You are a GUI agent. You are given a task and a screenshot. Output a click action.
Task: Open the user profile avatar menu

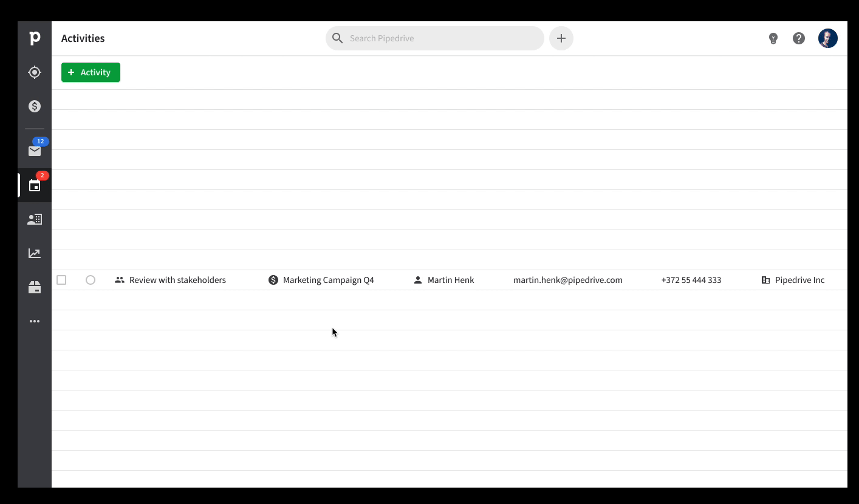coord(828,38)
